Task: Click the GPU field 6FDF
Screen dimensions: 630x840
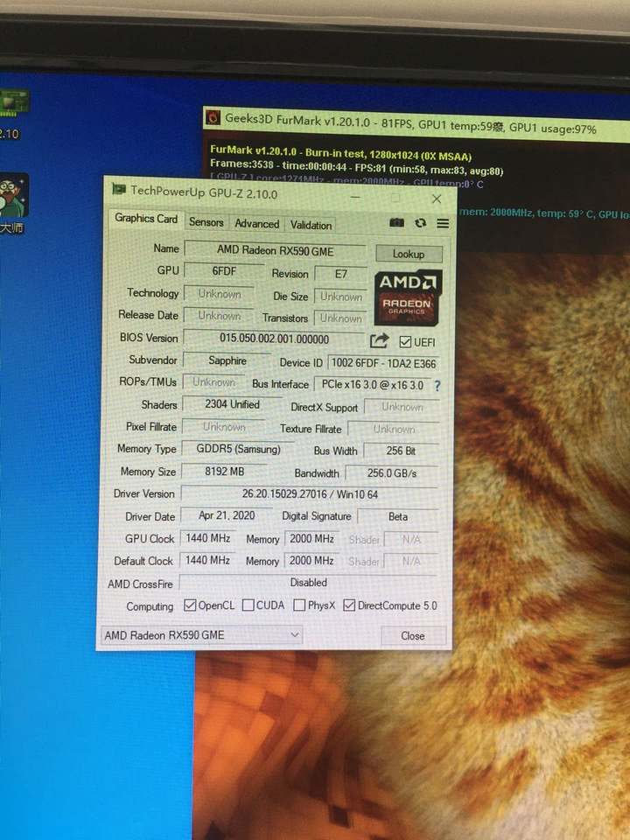Action: tap(224, 271)
